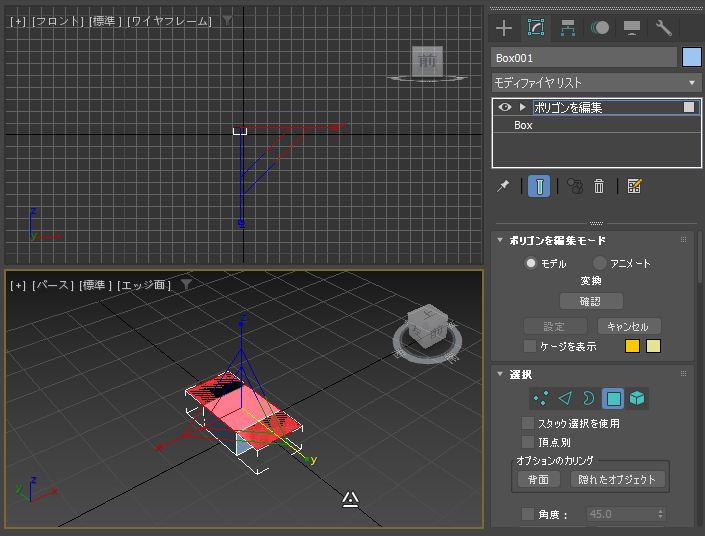Enable スタック選択を使用 checkbox
Screen dimensions: 705x536
pyautogui.click(x=528, y=423)
